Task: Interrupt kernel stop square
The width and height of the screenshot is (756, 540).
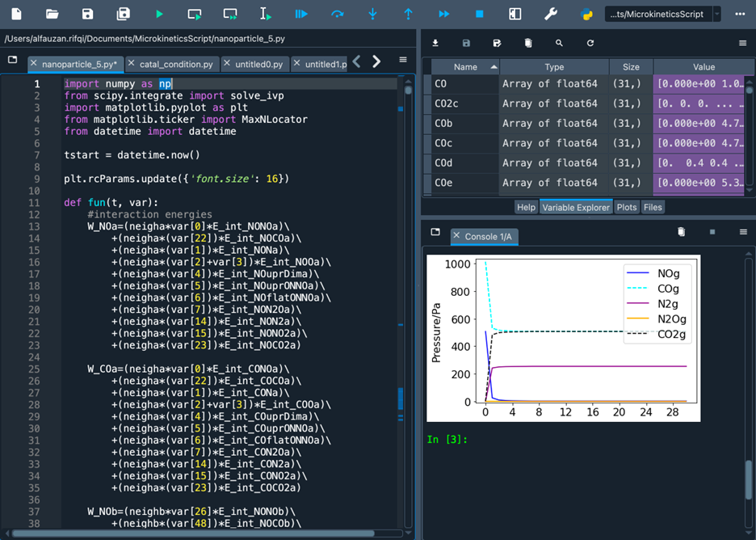Action: pyautogui.click(x=712, y=232)
